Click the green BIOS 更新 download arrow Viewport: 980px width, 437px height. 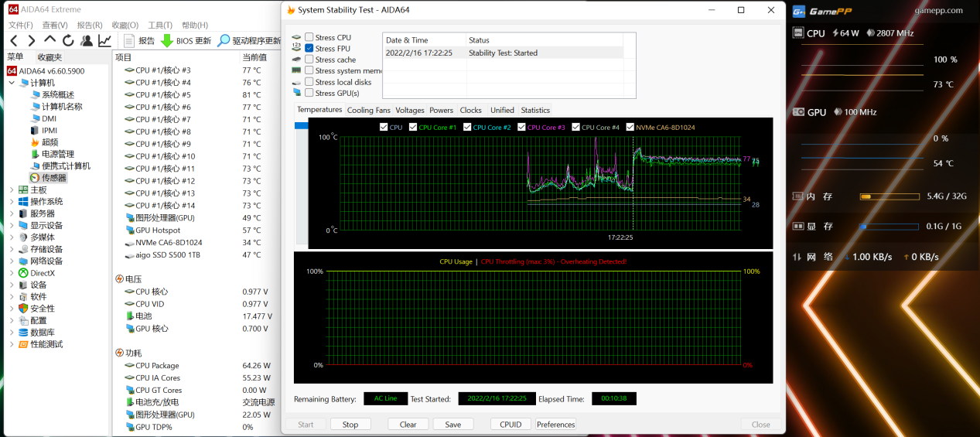[x=166, y=41]
